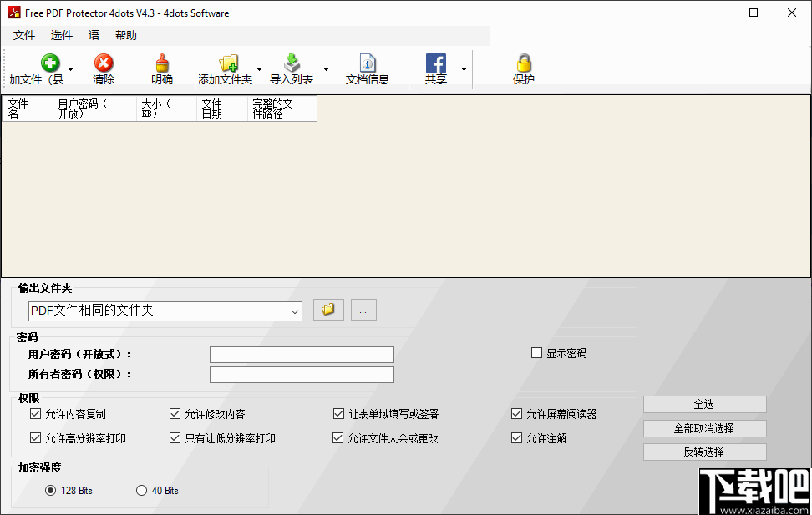Open the output folder dropdown
This screenshot has width=812, height=515.
coord(297,310)
